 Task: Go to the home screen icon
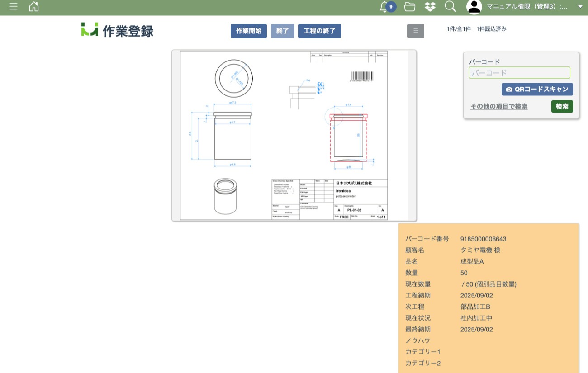pos(34,7)
